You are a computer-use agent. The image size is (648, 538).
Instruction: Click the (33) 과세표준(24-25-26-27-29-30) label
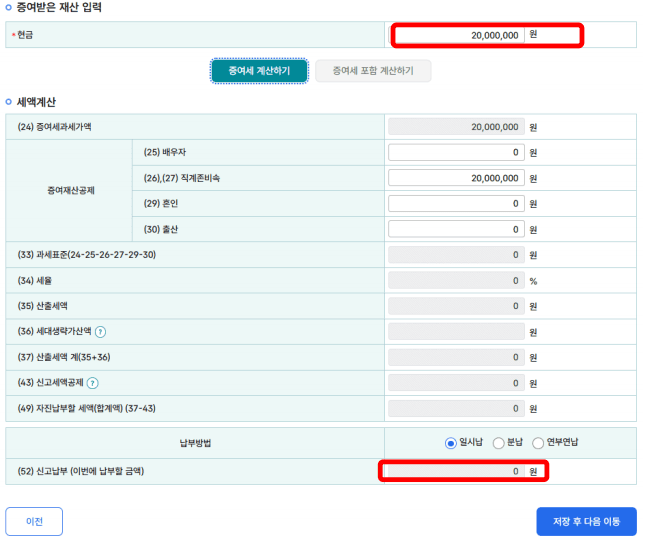click(x=86, y=255)
